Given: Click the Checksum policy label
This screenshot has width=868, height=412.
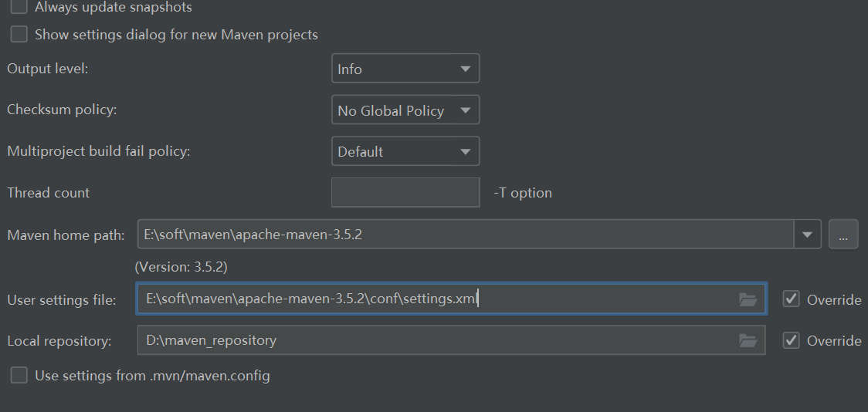Looking at the screenshot, I should (x=62, y=110).
